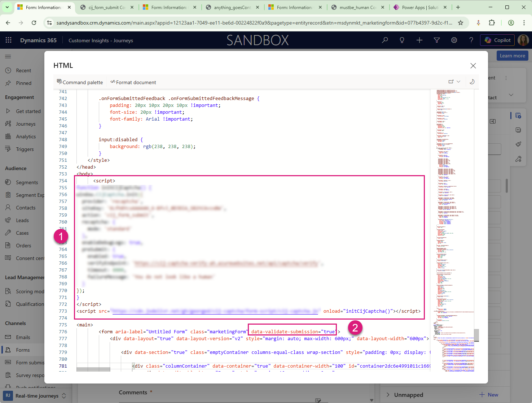This screenshot has height=403, width=532.
Task: Click the paintbrush styles icon behind dialog
Action: pos(518,144)
